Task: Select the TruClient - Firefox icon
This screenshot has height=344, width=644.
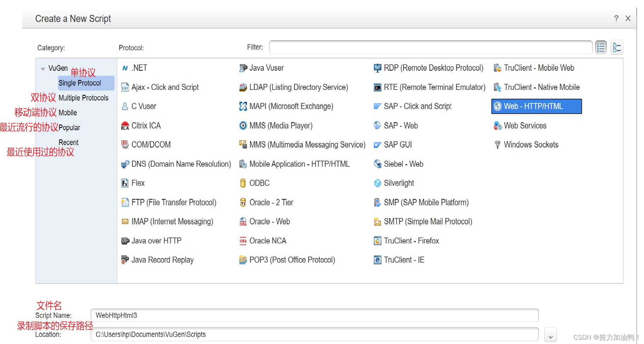Action: [x=377, y=241]
